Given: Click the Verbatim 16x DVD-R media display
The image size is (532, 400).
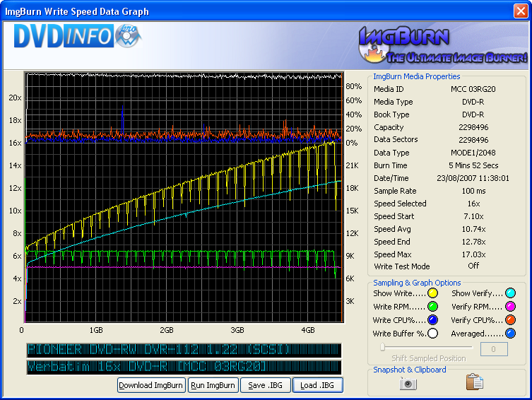Looking at the screenshot, I should click(x=184, y=367).
